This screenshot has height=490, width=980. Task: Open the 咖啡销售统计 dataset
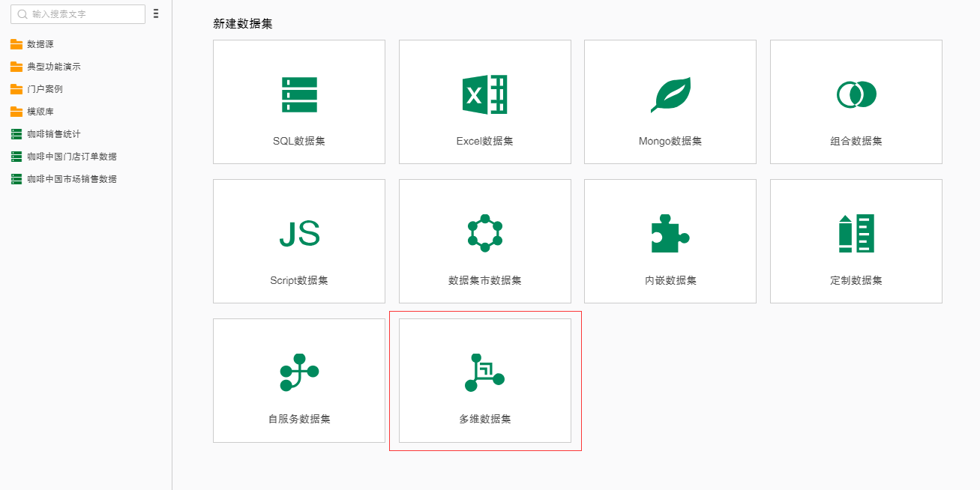point(54,134)
